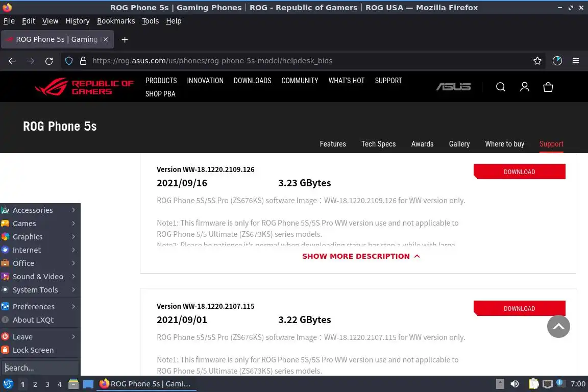
Task: Expand the Sound & Video submenu
Action: [x=40, y=277]
